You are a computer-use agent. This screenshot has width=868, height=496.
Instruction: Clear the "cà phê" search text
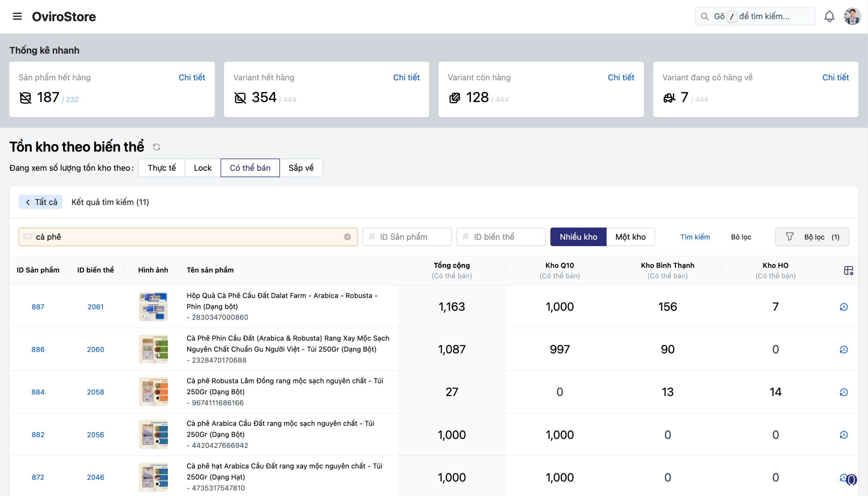pos(347,237)
